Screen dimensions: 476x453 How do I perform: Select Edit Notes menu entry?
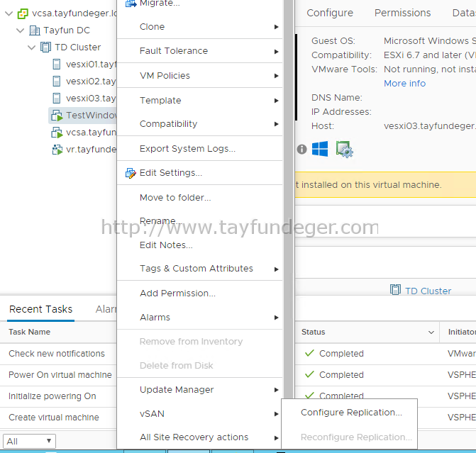199,245
